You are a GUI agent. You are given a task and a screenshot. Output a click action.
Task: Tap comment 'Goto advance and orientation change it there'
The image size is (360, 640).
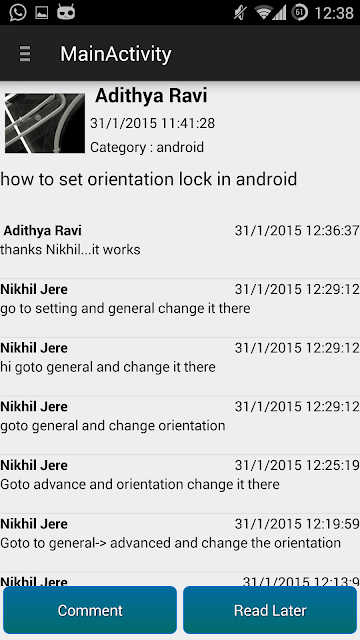pos(180,475)
